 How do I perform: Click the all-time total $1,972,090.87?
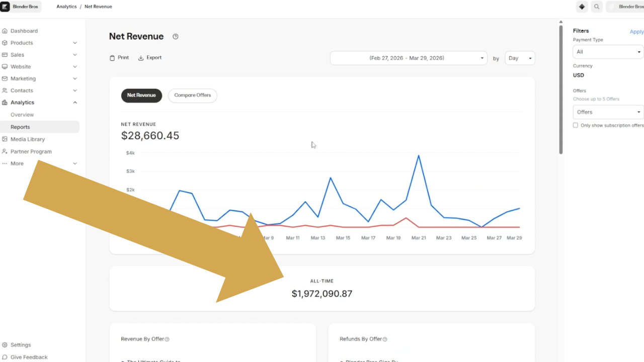coord(322,294)
